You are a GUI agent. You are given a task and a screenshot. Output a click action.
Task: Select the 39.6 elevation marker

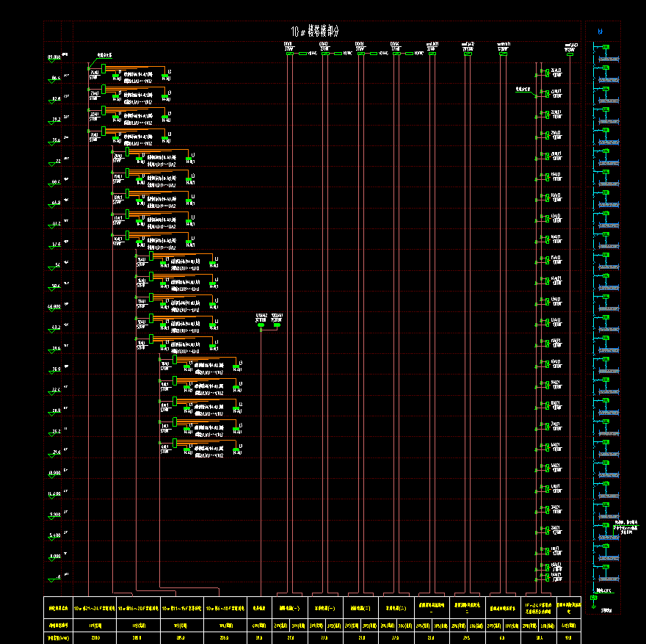coord(56,349)
